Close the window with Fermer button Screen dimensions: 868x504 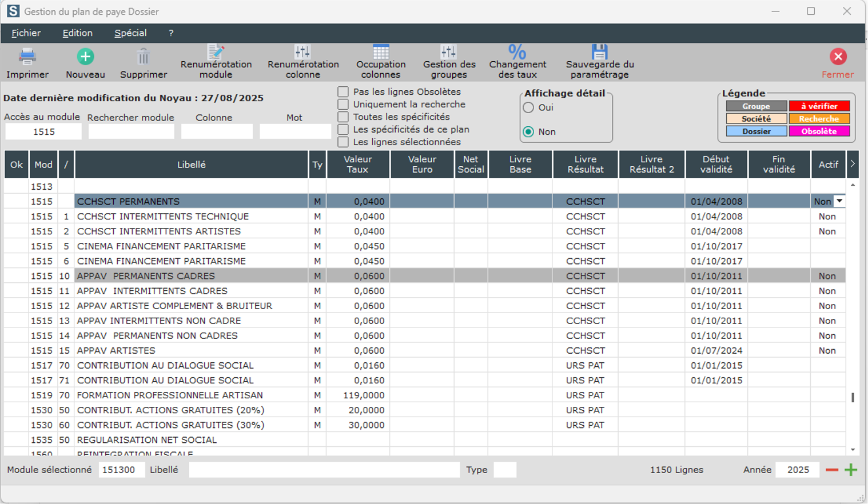pos(838,57)
